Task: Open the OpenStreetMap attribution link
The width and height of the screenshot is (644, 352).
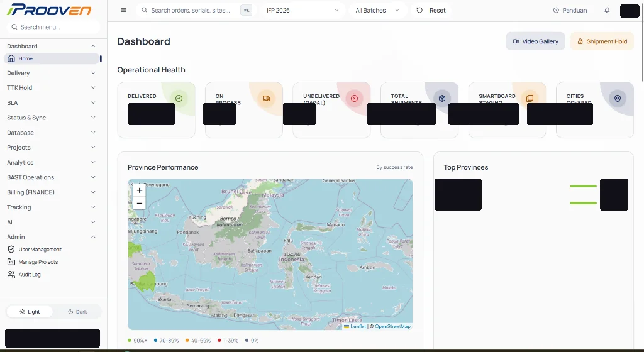Action: (x=392, y=327)
